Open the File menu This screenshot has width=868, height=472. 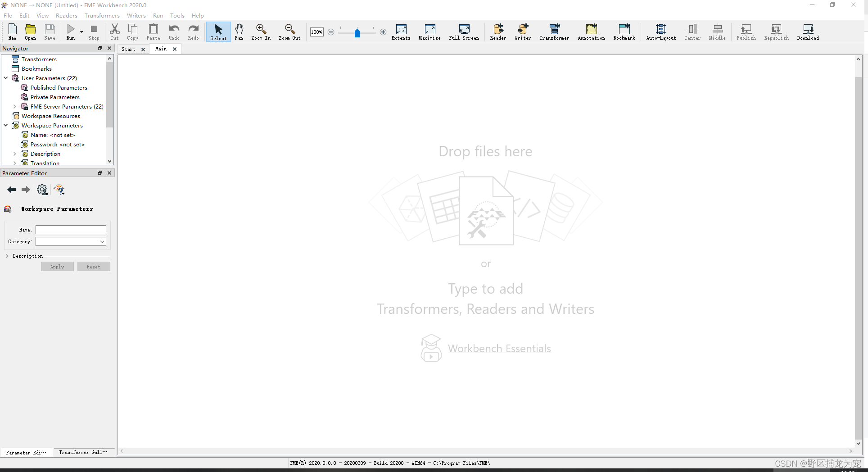[8, 15]
